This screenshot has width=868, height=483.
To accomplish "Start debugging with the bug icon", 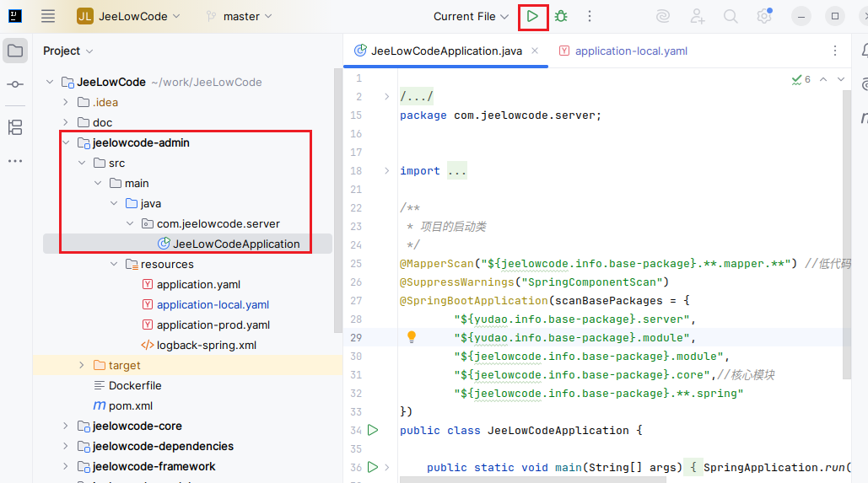I will 561,17.
